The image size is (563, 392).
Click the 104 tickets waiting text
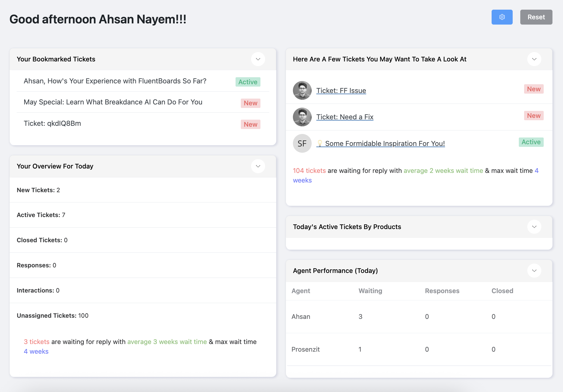click(309, 171)
